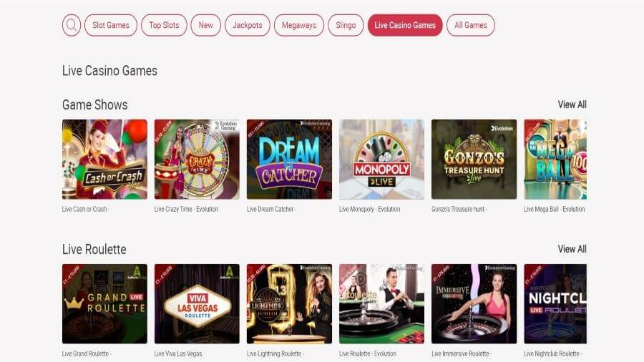Launch Gonzo's Treasure Hunt Live
The height and width of the screenshot is (362, 644).
pos(474,160)
